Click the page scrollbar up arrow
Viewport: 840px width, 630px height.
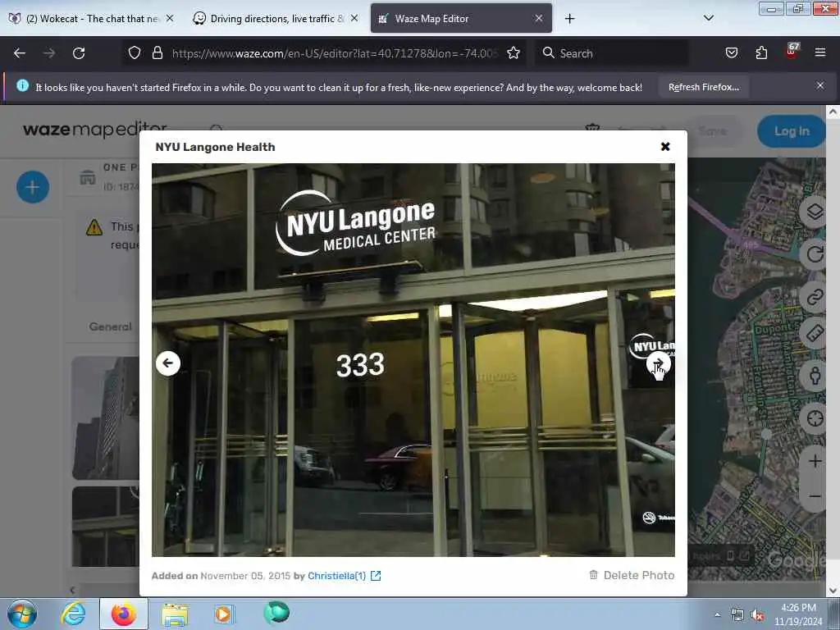coord(833,112)
